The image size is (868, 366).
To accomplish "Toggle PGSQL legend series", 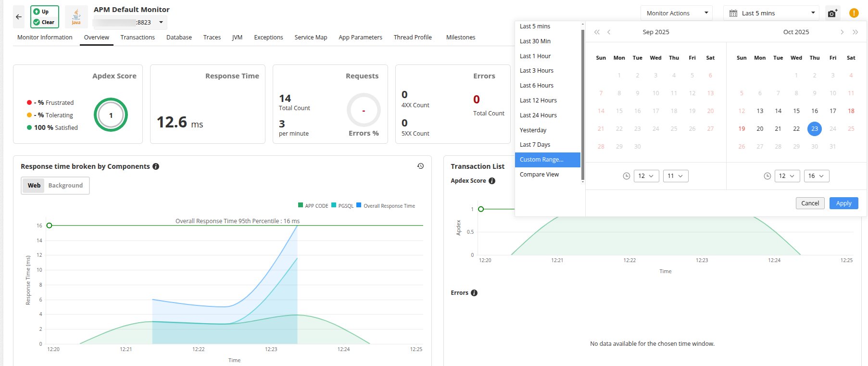I will [342, 206].
